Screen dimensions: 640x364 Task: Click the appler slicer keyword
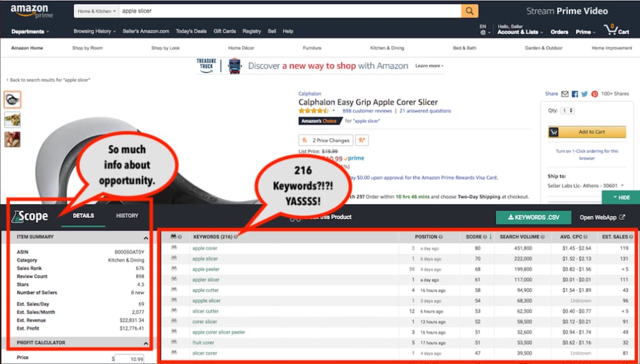206,280
